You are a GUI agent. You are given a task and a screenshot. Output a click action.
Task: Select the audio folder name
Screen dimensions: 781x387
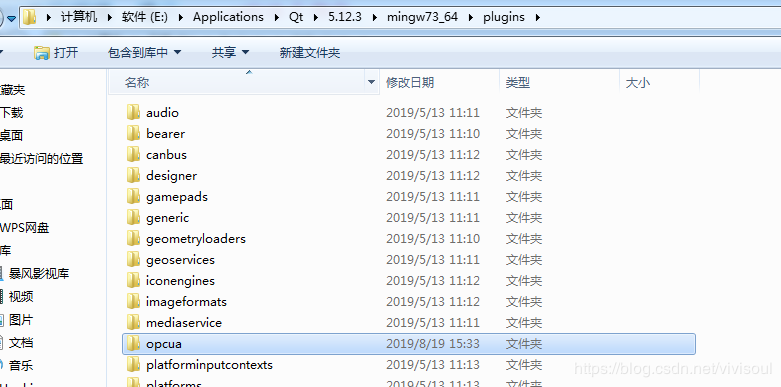tap(162, 113)
